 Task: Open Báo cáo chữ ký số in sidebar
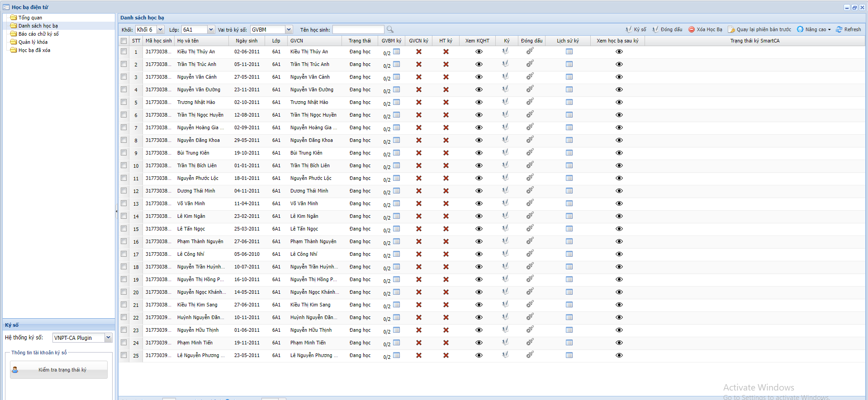[x=38, y=34]
